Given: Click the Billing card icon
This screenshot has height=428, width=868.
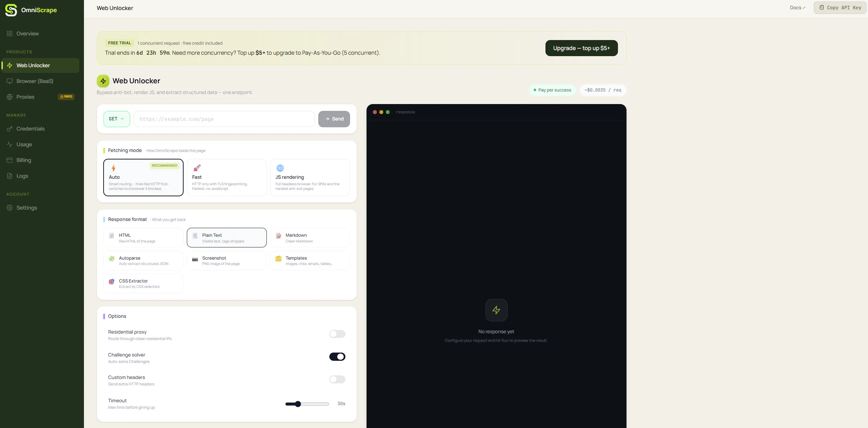Looking at the screenshot, I should (10, 160).
